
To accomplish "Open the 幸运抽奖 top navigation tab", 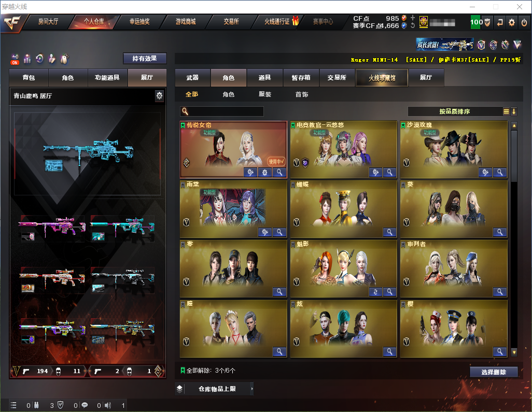I will 139,22.
